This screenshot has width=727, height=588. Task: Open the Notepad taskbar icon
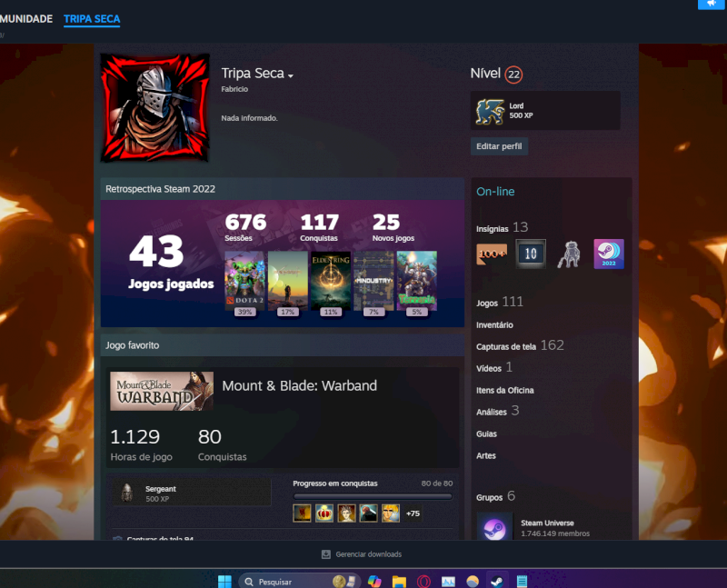[x=522, y=582]
